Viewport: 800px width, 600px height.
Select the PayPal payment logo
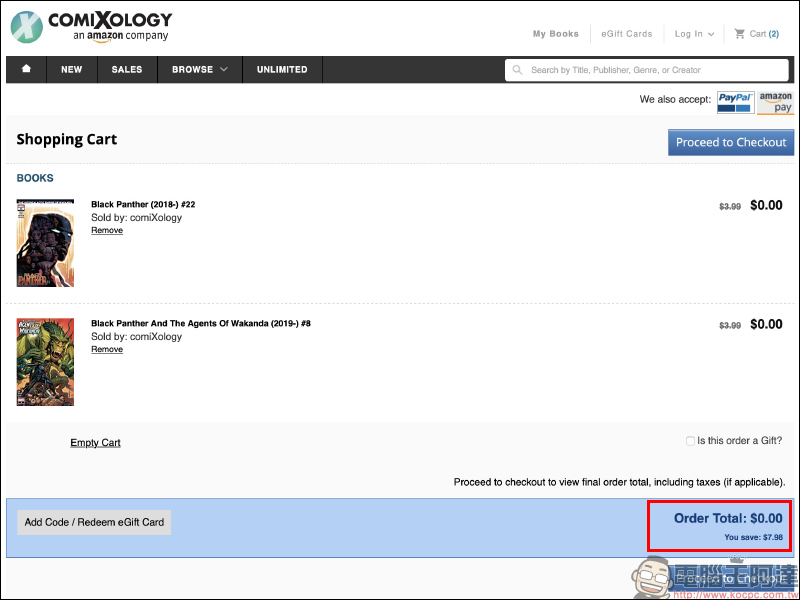click(x=735, y=103)
